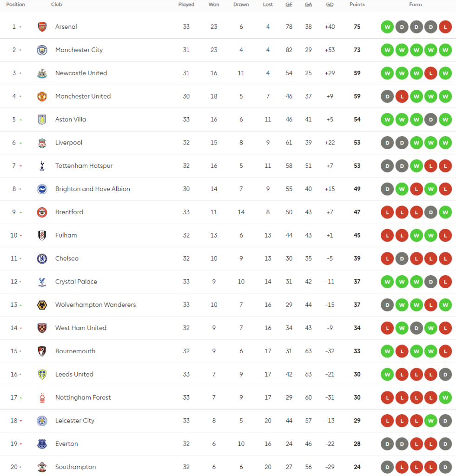
Task: Click the Newcastle United crest icon
Action: [x=42, y=73]
